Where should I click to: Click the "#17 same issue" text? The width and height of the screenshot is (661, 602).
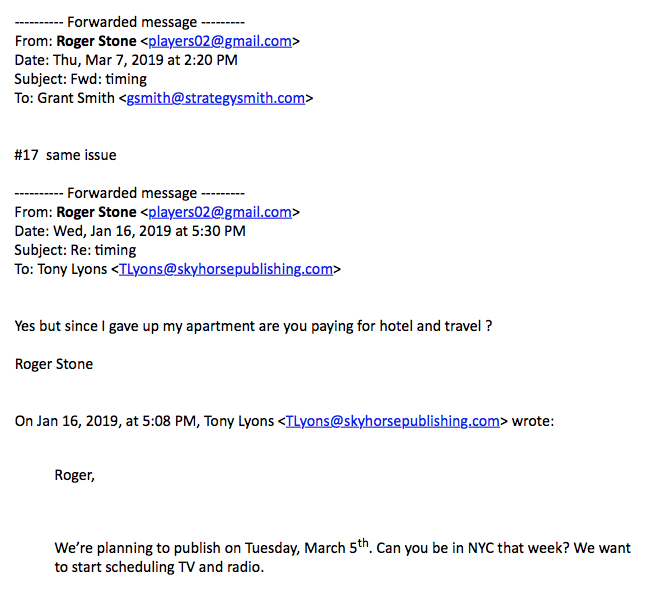65,155
